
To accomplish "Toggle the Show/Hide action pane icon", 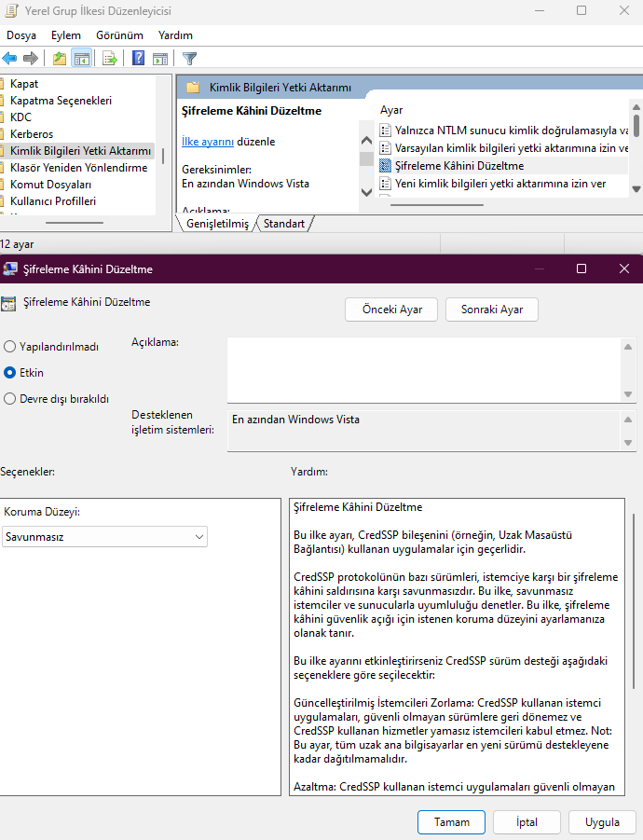I will [x=160, y=59].
